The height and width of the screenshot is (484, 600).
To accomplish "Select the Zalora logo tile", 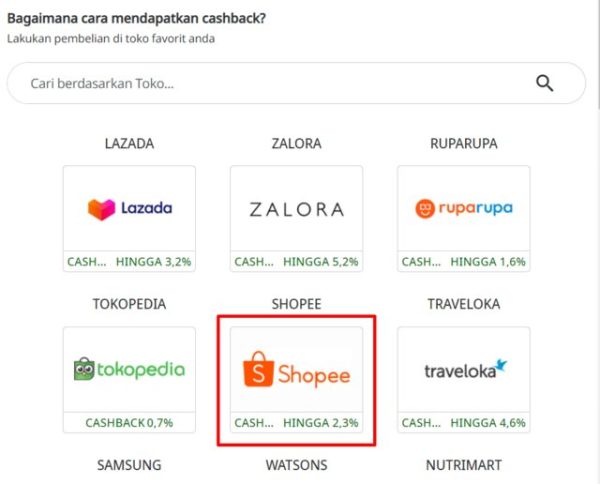I will (x=296, y=209).
